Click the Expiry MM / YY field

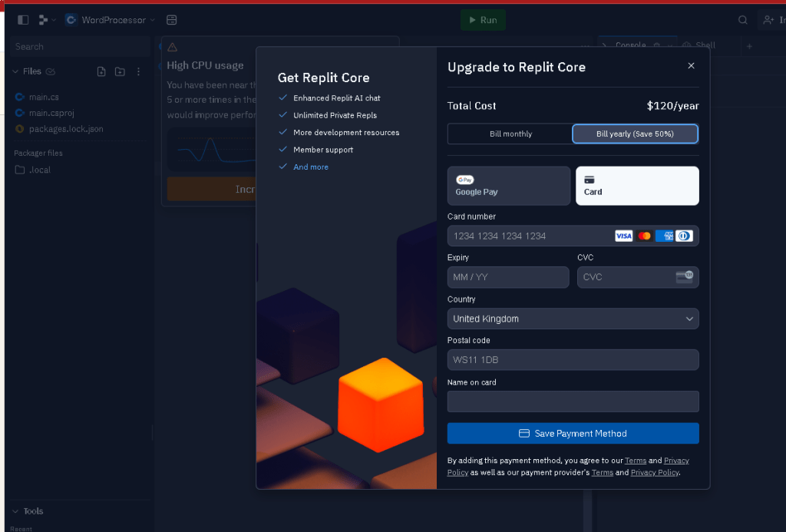[x=508, y=277]
